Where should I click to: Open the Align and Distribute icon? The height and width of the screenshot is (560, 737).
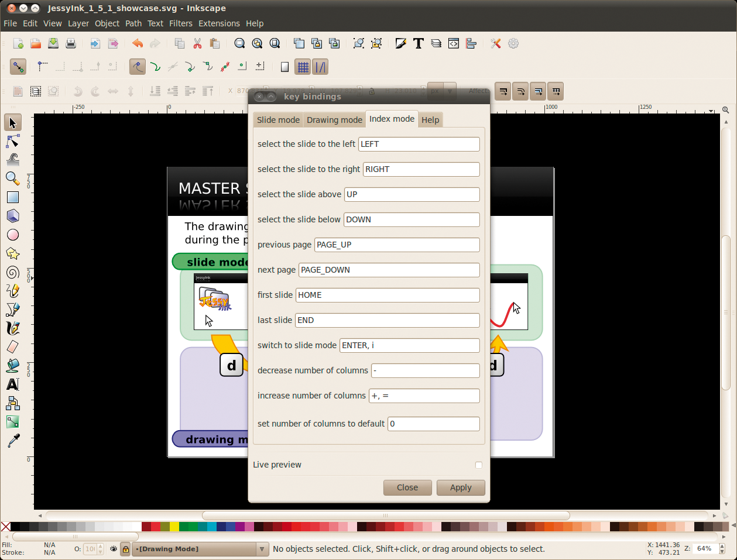[x=471, y=43]
